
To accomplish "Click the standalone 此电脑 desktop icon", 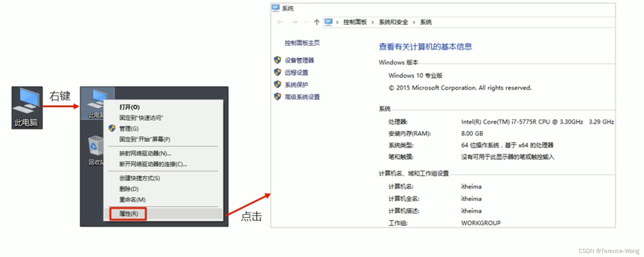I will 27,107.
